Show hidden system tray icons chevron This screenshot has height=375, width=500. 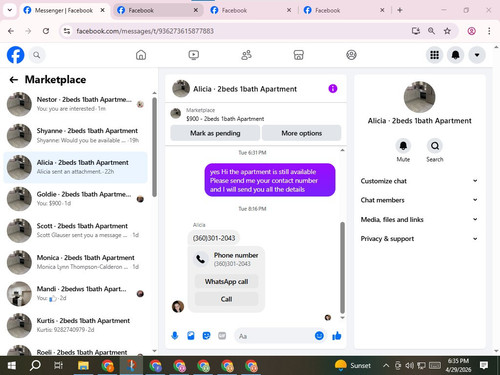[386, 366]
